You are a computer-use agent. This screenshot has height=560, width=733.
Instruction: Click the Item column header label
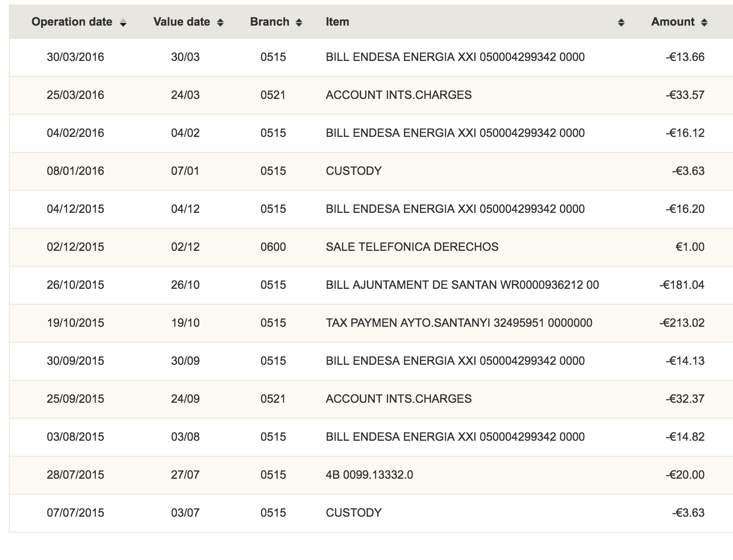337,22
